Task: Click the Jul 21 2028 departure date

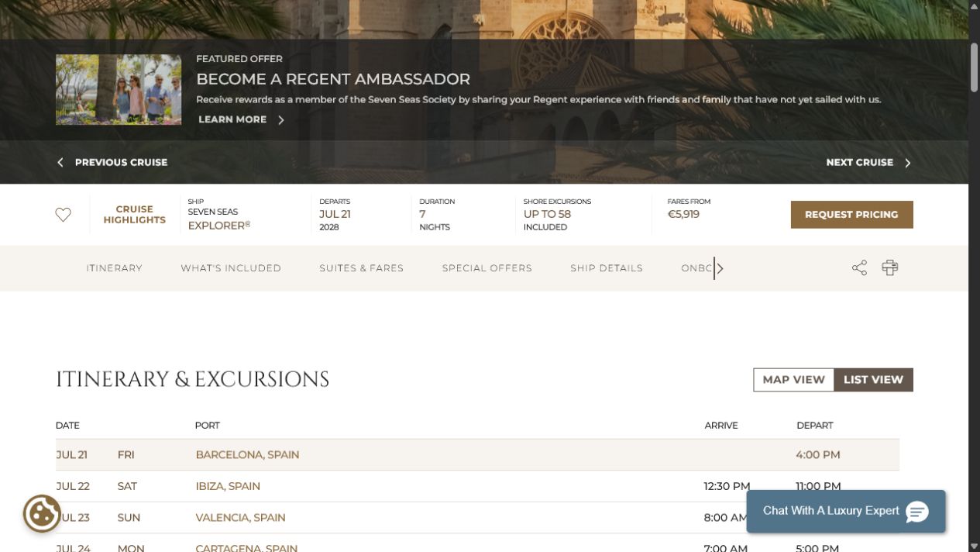Action: (335, 220)
